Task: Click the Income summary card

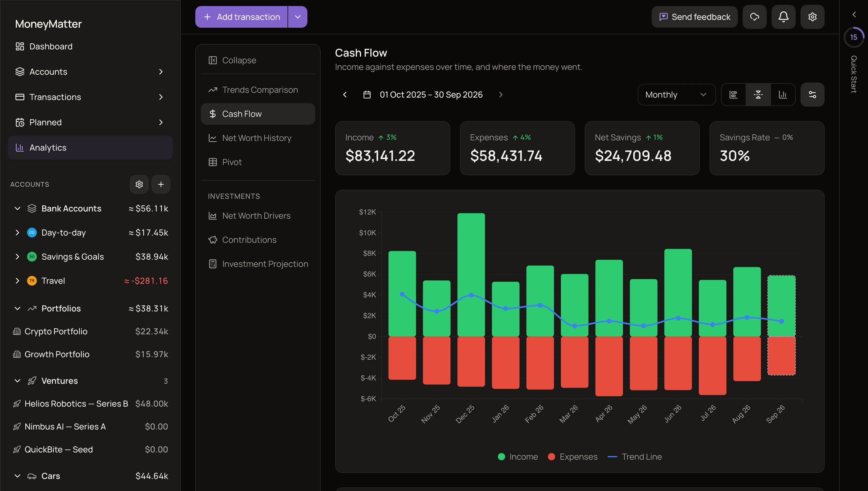Action: tap(393, 148)
